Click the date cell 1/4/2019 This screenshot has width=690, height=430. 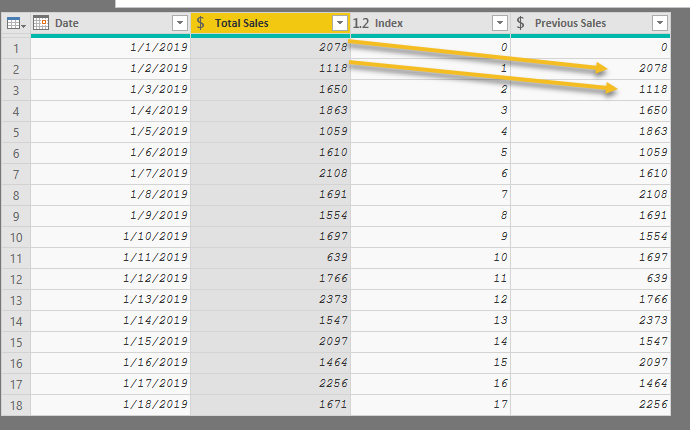pos(110,111)
